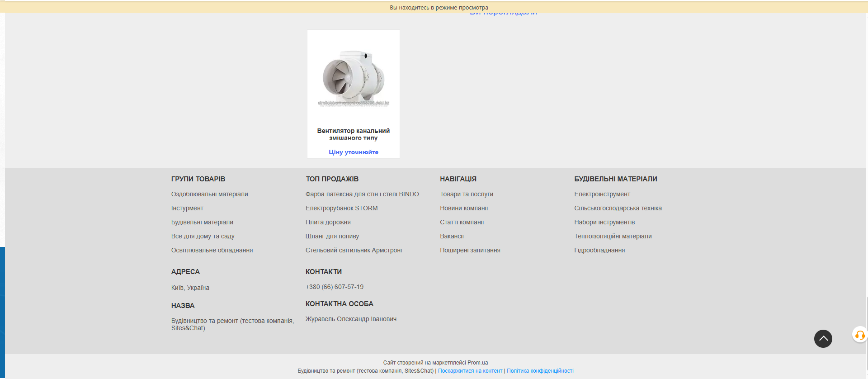Image resolution: width=868 pixels, height=379 pixels.
Task: Click the scroll-to-top arrow button
Action: click(823, 338)
